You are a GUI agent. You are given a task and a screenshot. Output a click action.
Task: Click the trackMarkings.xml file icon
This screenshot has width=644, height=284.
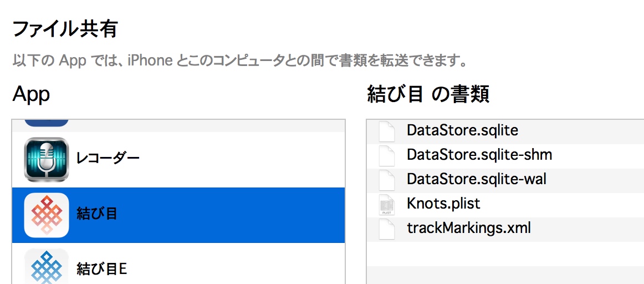point(386,229)
